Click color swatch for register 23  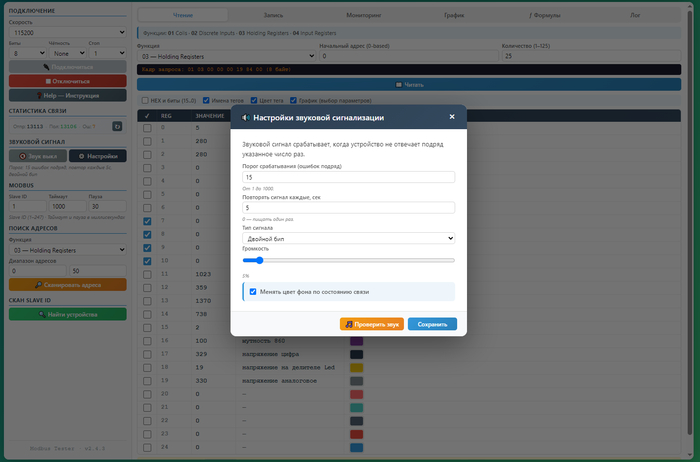click(356, 434)
